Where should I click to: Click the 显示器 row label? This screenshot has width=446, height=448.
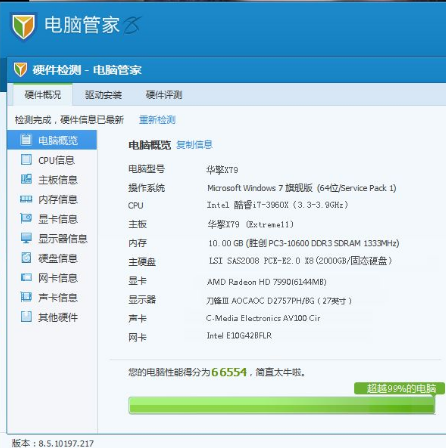[x=142, y=299]
